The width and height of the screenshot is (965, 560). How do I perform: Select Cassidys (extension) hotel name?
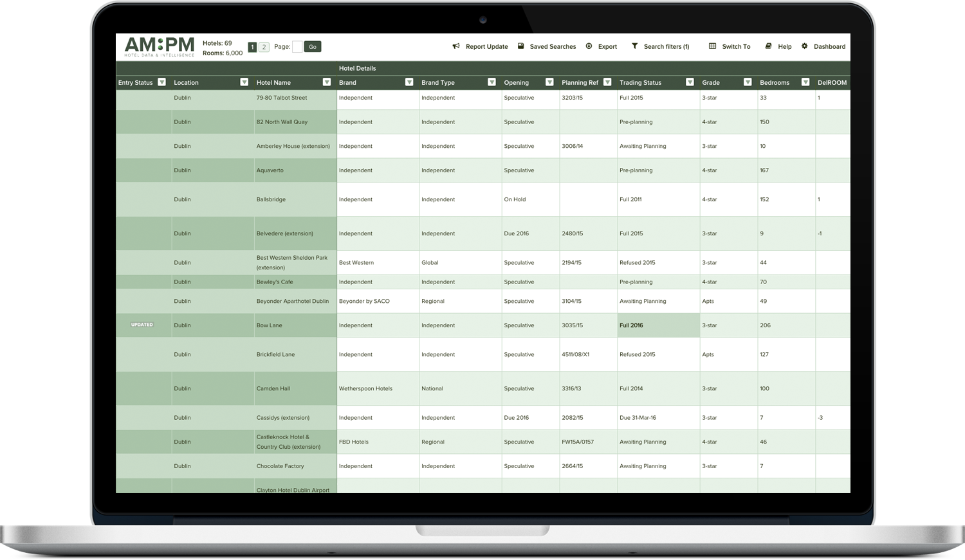pos(283,418)
